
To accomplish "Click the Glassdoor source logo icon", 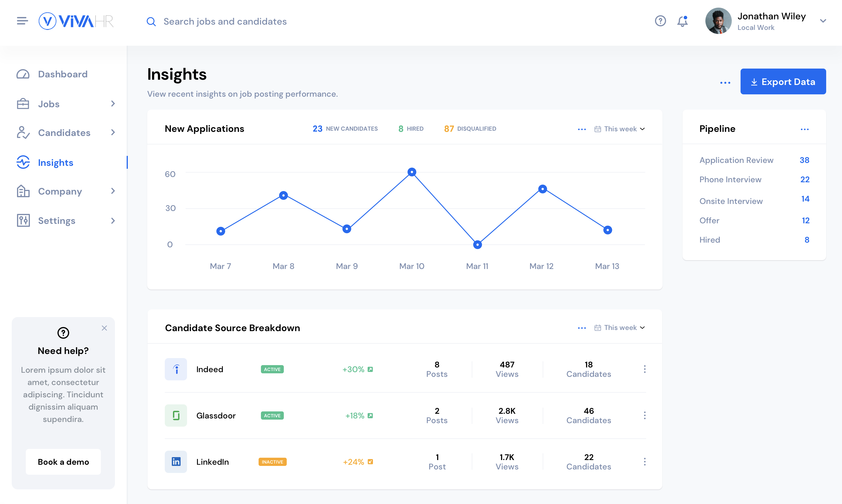I will click(176, 415).
